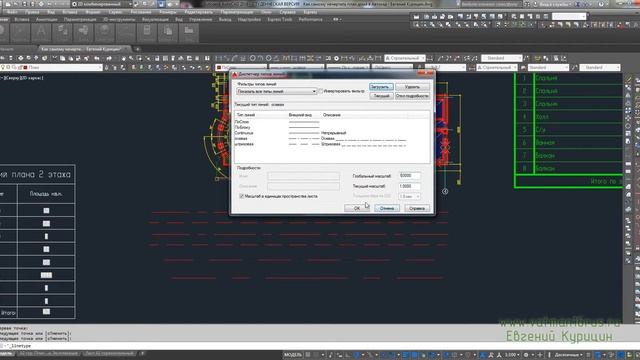640x360 pixels.
Task: Click the Undo arrow icon in standard toolbar
Action: pos(98,58)
